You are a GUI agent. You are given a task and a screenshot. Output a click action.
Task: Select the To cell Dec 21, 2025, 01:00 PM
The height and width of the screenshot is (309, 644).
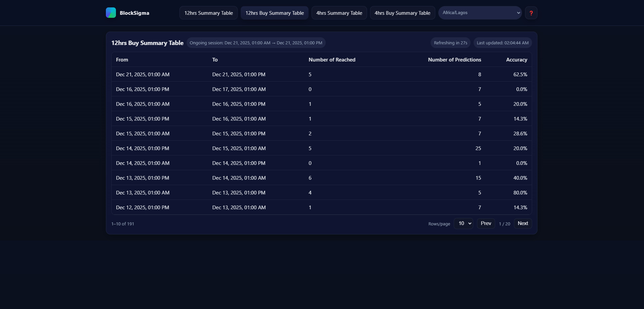(x=239, y=74)
